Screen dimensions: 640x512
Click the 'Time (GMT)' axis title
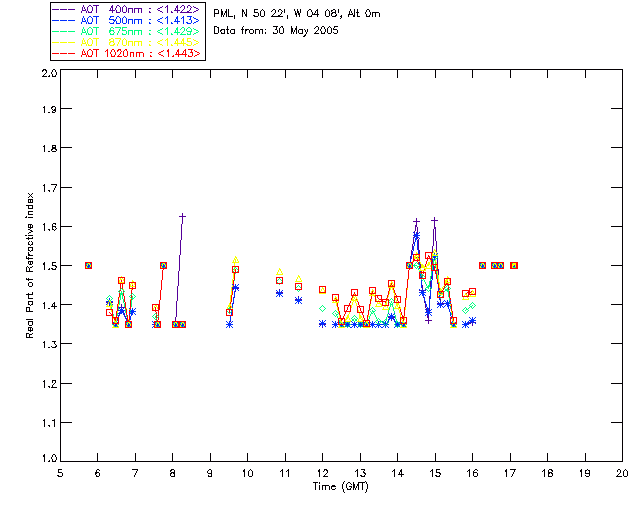tap(340, 487)
